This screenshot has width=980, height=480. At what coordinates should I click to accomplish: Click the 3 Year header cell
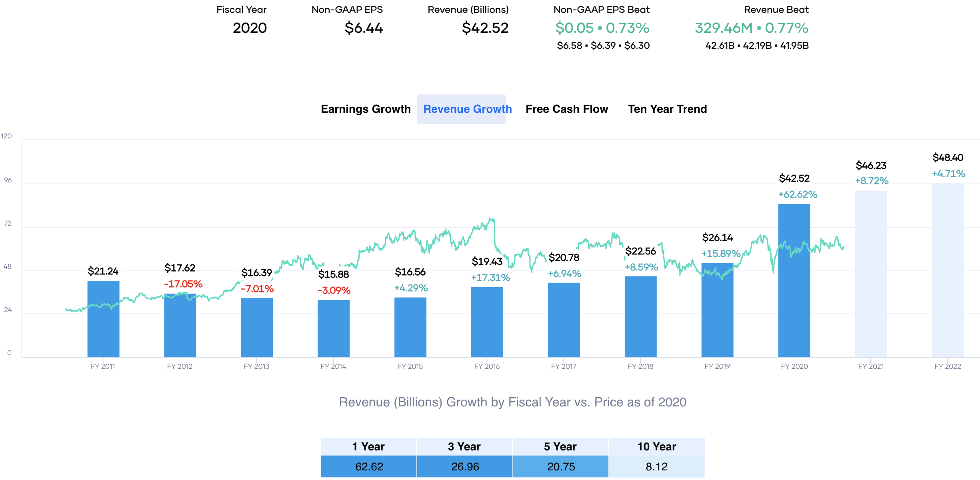coord(464,446)
